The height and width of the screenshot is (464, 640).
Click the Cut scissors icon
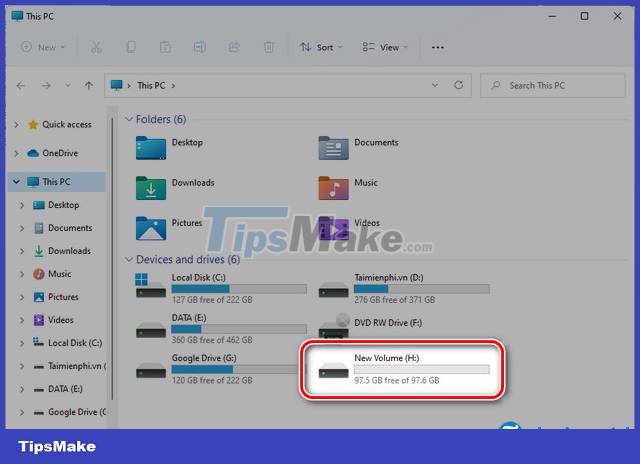[x=96, y=47]
